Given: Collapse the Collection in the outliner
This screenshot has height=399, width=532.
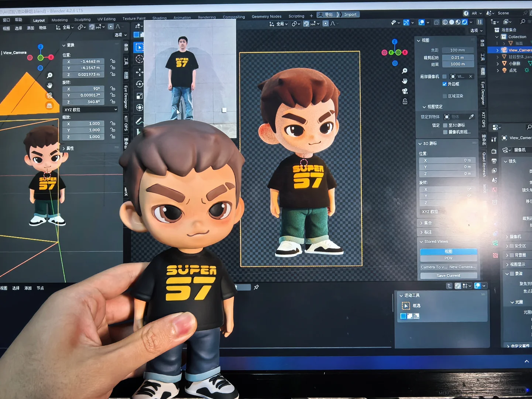Looking at the screenshot, I should pos(497,37).
